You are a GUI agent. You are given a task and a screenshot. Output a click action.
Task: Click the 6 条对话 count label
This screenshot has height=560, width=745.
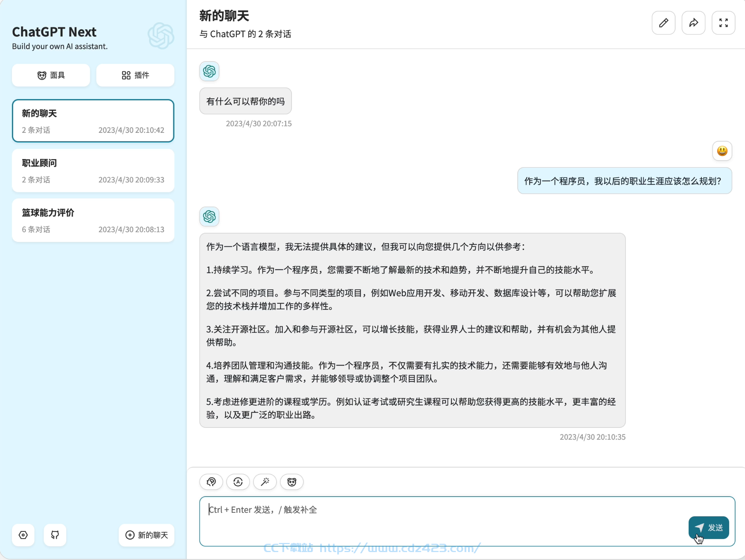(36, 230)
